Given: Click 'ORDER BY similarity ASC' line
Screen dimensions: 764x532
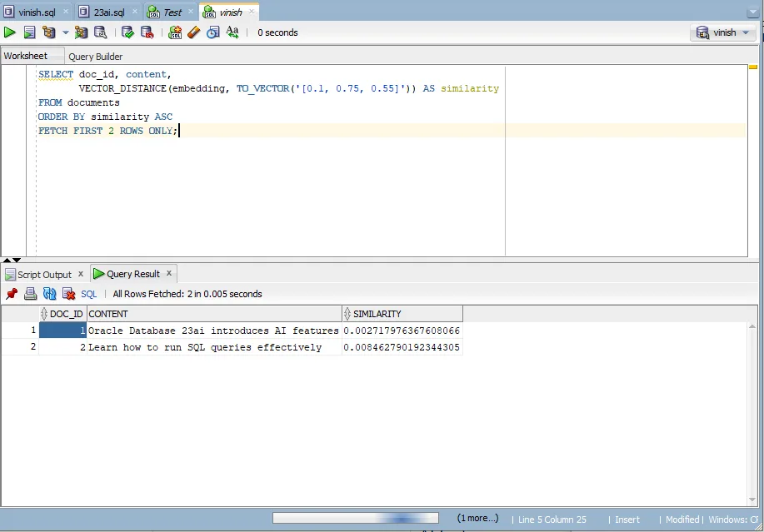Looking at the screenshot, I should pos(105,117).
